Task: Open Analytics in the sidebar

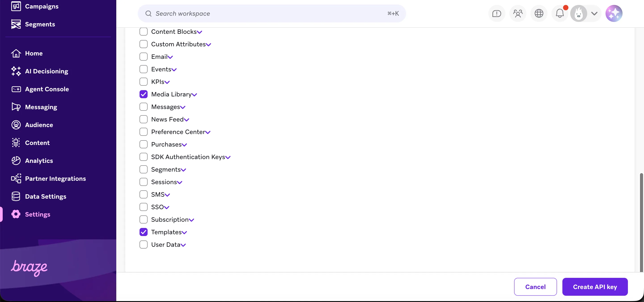Action: [x=39, y=161]
